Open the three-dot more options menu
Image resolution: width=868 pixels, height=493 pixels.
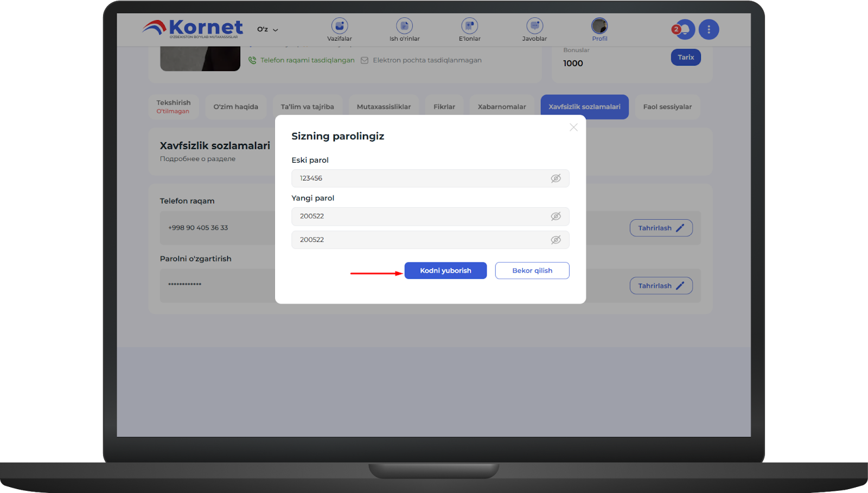709,29
